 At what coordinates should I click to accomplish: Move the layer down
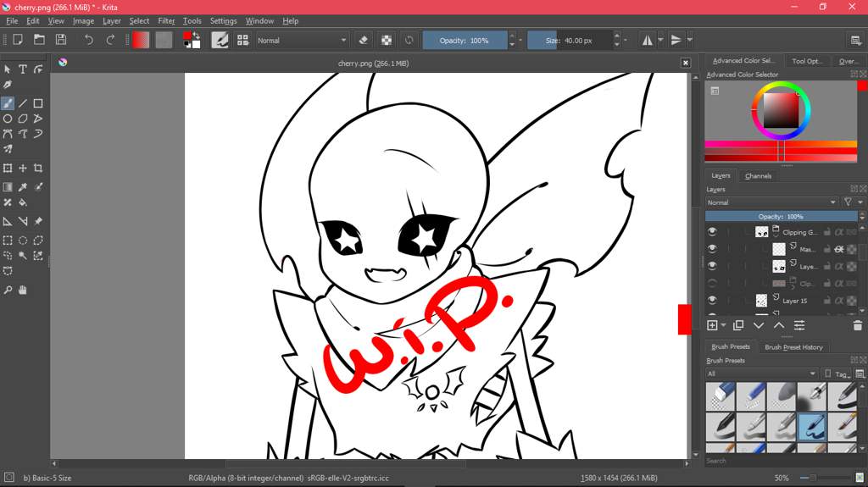click(759, 325)
